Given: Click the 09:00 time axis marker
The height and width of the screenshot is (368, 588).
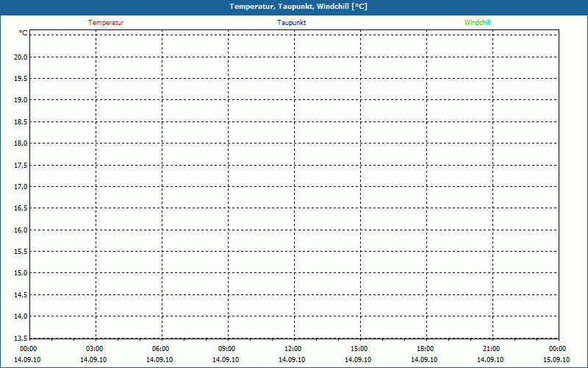Looking at the screenshot, I should tap(227, 349).
